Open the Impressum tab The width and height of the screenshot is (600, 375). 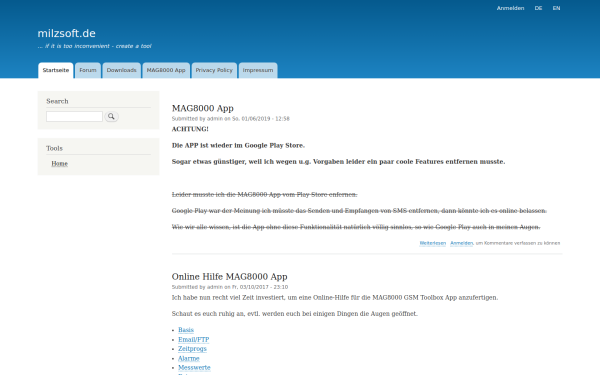[258, 70]
